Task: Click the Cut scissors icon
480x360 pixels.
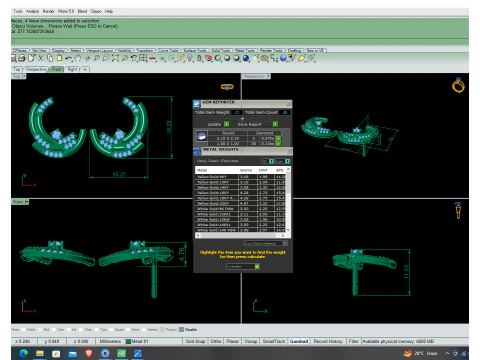Action: (40, 58)
